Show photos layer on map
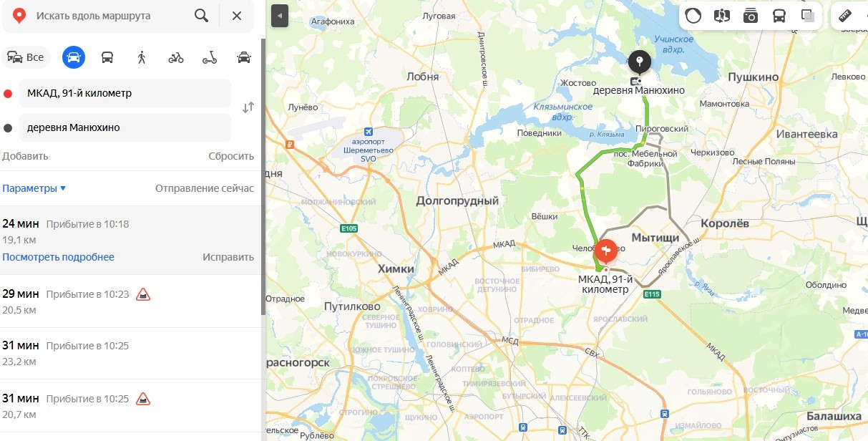 pos(751,16)
